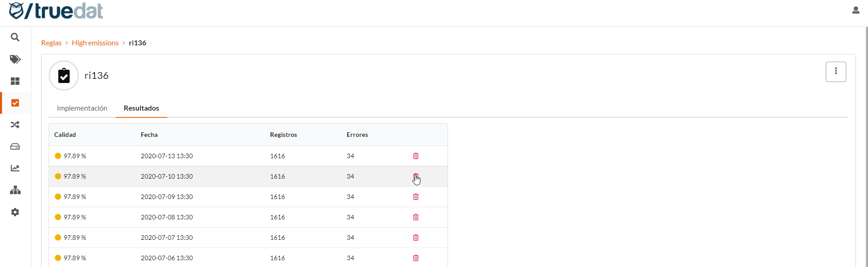This screenshot has height=267, width=868.
Task: Open the hierarchy sitemap icon in sidebar
Action: 15,190
